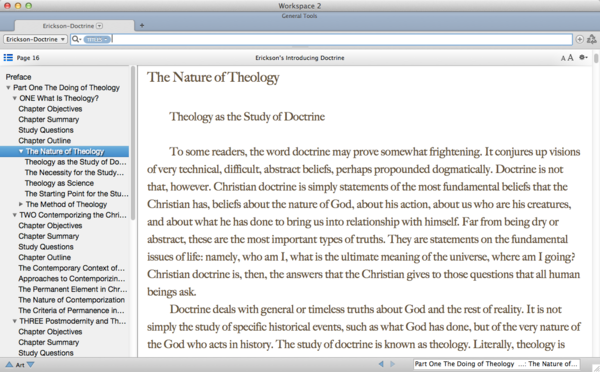The height and width of the screenshot is (372, 600).
Task: Click the Art label in bottom bar
Action: pyautogui.click(x=20, y=365)
